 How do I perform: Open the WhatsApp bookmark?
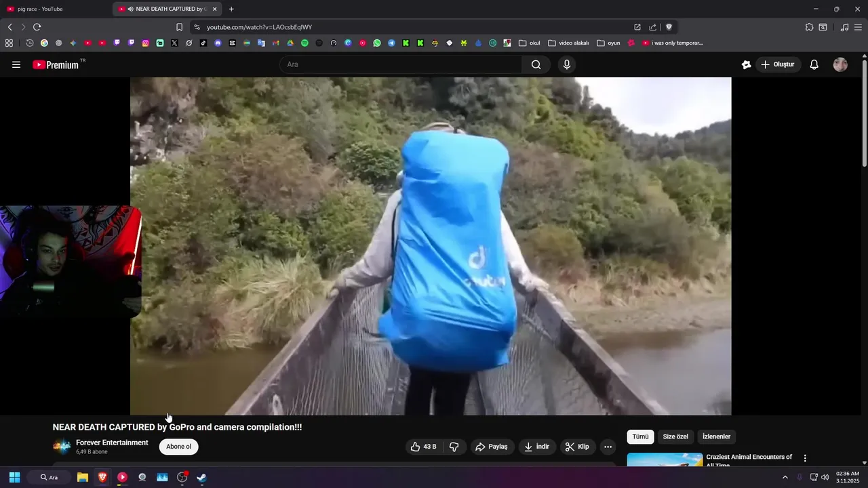pos(377,43)
